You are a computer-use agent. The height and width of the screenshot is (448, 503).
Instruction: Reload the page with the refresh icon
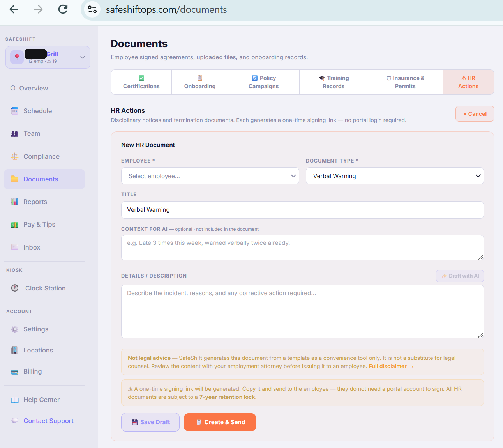63,9
